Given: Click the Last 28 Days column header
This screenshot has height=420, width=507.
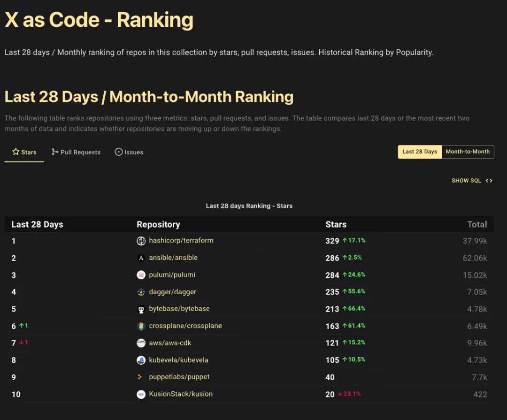Looking at the screenshot, I should [x=37, y=224].
